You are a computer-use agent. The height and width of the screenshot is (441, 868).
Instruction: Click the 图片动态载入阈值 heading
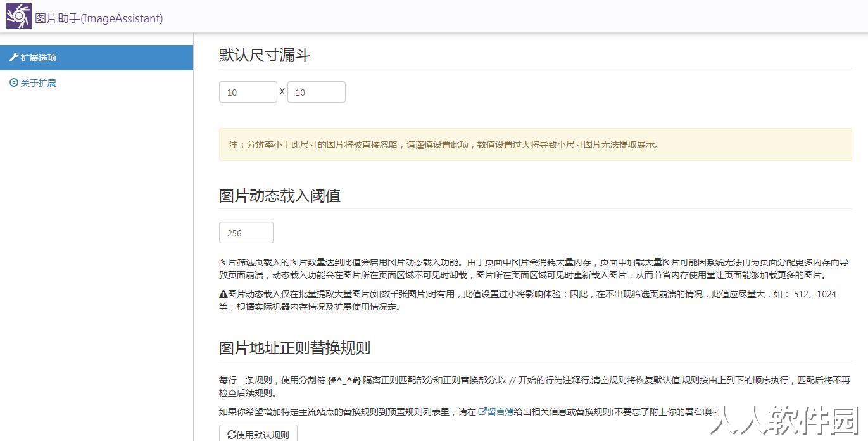pyautogui.click(x=280, y=196)
